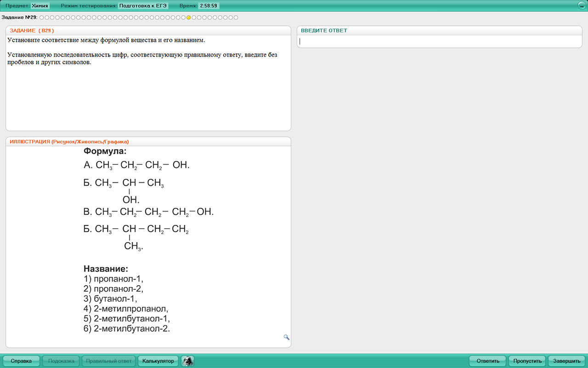Click the Химия subject field
The width and height of the screenshot is (588, 368).
[40, 6]
